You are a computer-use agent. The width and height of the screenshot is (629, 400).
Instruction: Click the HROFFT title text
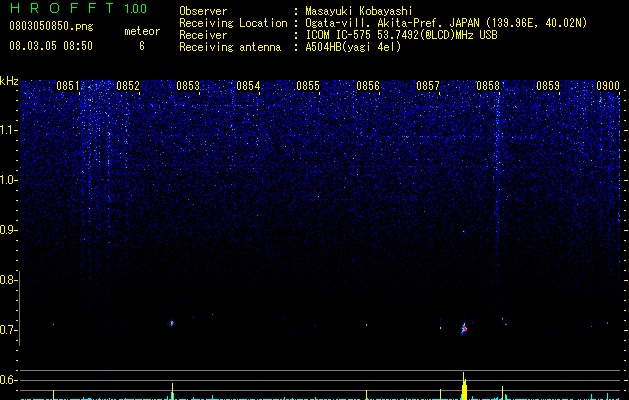coord(62,8)
